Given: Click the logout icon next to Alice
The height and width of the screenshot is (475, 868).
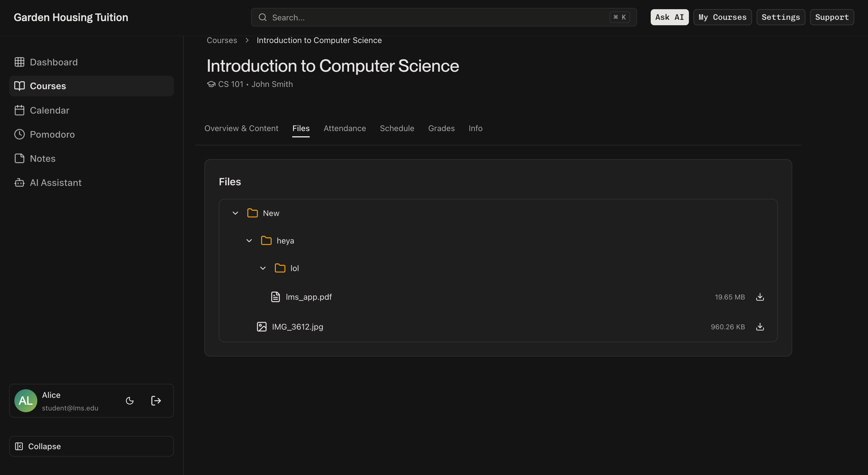Looking at the screenshot, I should click(156, 401).
